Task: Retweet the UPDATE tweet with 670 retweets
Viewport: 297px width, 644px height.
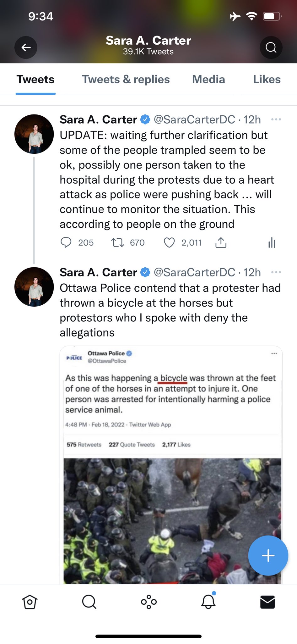Action: [x=118, y=242]
